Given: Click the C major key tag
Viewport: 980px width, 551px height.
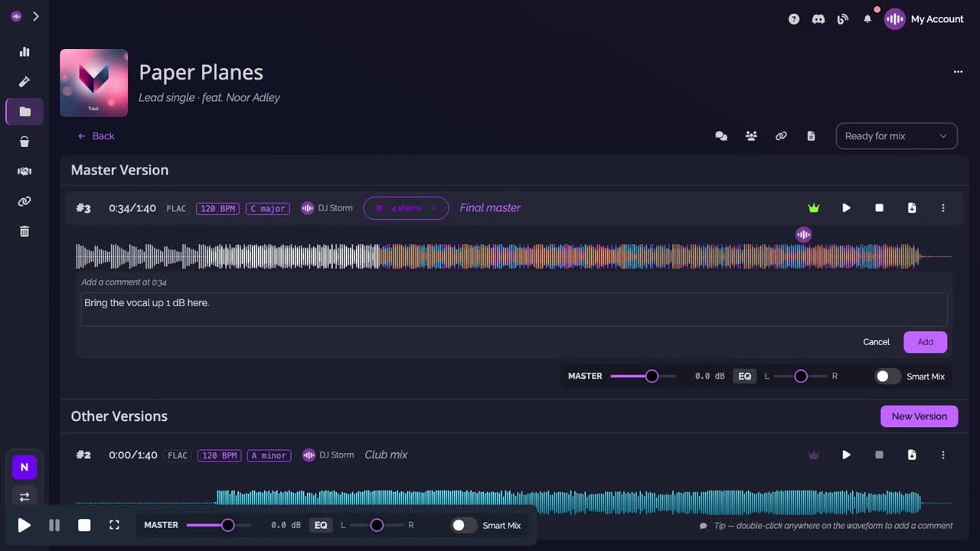Looking at the screenshot, I should point(268,208).
